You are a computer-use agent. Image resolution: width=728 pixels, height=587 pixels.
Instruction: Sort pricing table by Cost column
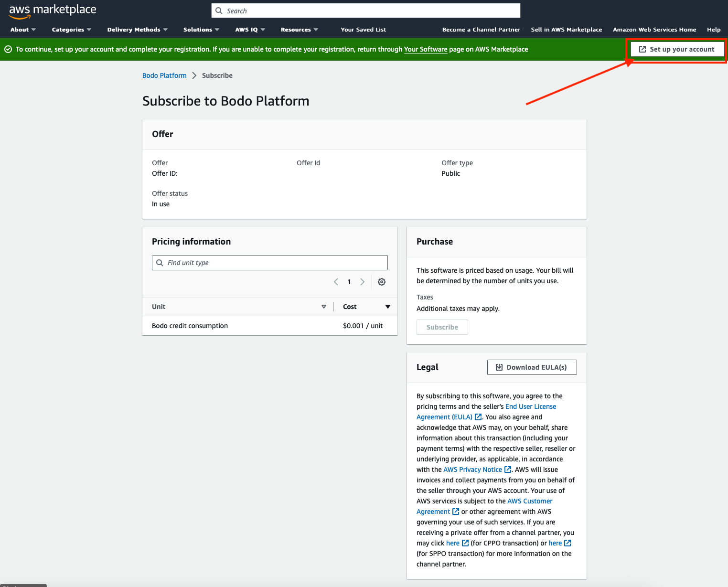coord(387,307)
